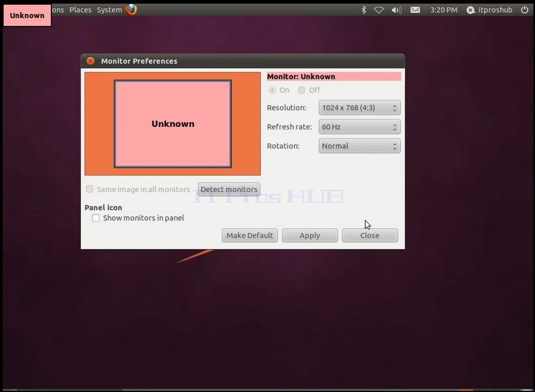Open the Resolution dropdown
Viewport: 535px width, 392px height.
click(x=360, y=108)
